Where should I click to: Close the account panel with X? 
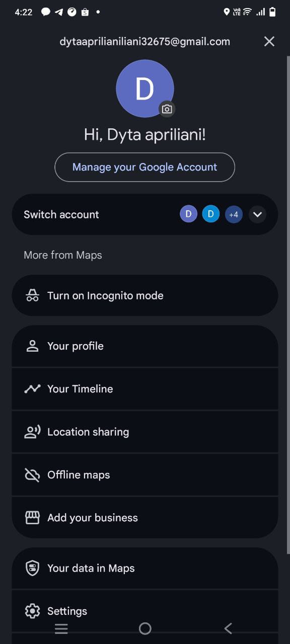pyautogui.click(x=269, y=41)
